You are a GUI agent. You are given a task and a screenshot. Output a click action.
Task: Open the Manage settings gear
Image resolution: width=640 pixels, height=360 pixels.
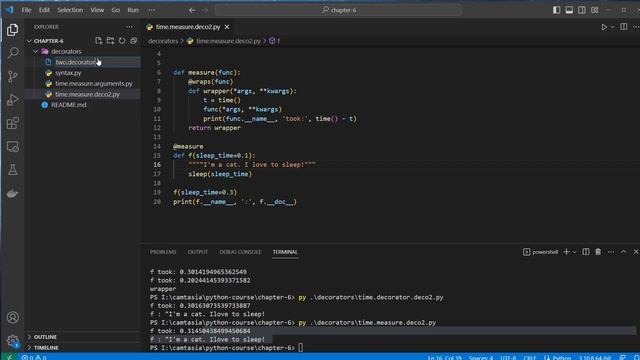[13, 340]
